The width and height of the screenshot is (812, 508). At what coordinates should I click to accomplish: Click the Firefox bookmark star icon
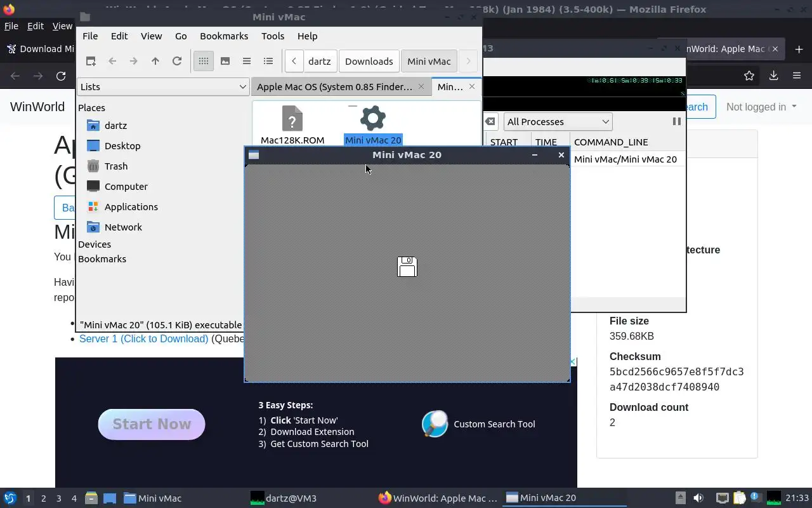click(749, 76)
